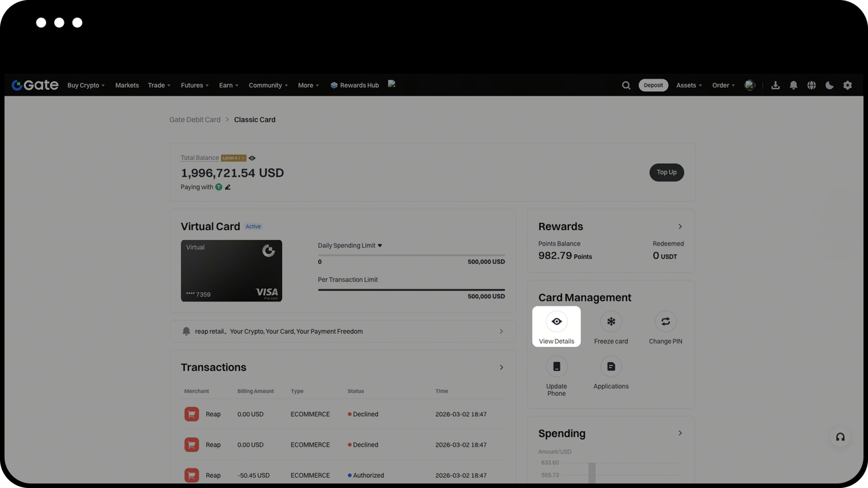Open the notifications bell

[x=793, y=85]
